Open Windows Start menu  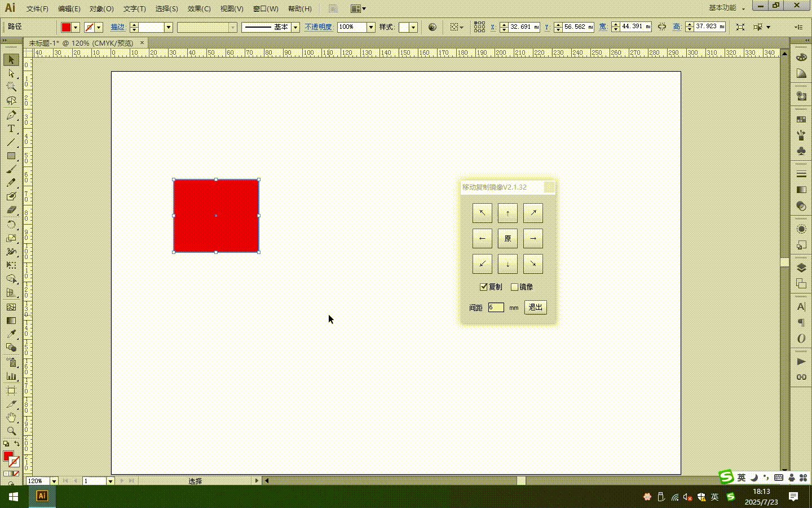(x=14, y=497)
